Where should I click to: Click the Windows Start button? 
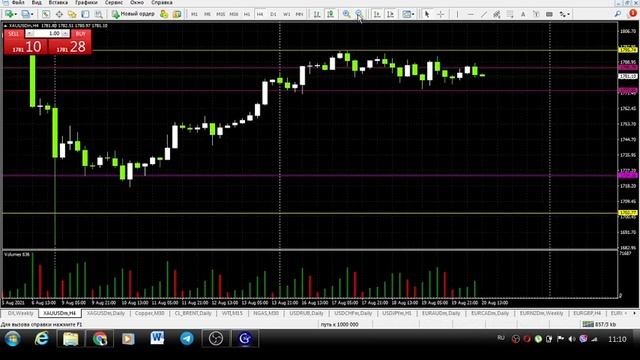point(13,339)
